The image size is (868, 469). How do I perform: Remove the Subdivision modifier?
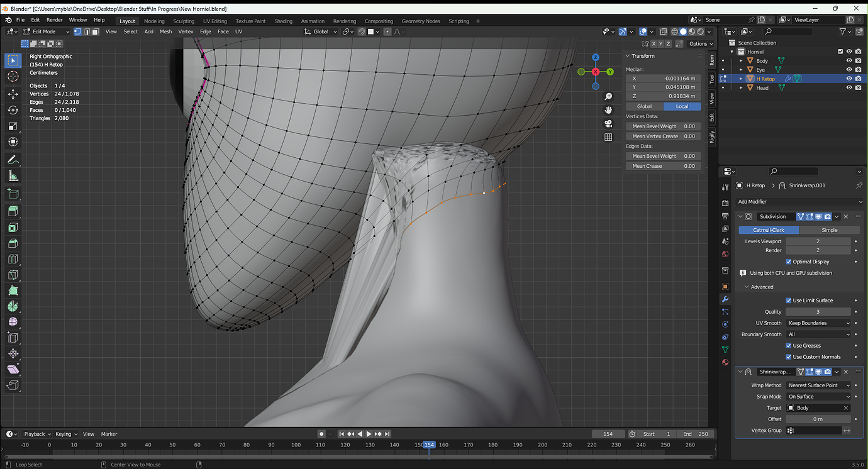[846, 216]
